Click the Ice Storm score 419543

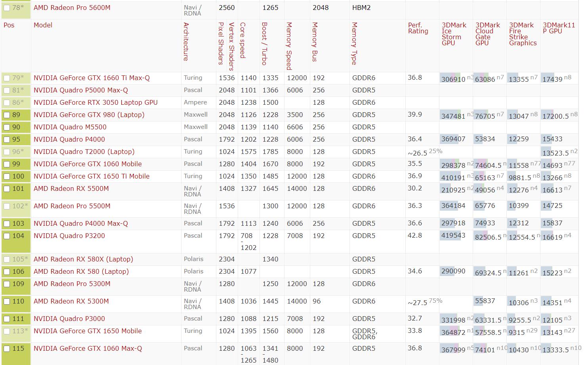(x=453, y=236)
